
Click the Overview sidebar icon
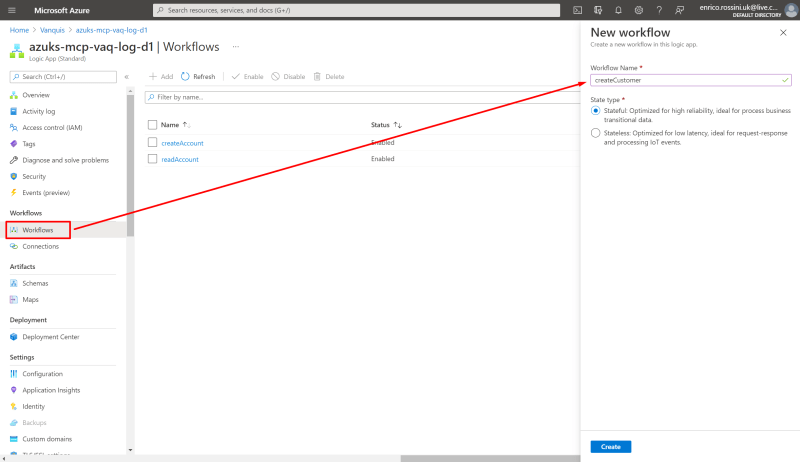tap(14, 95)
